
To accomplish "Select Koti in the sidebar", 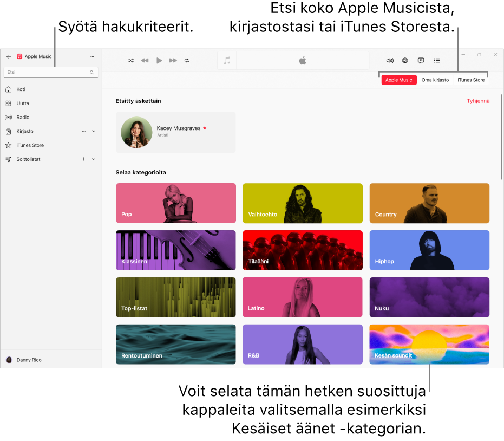I will (21, 89).
